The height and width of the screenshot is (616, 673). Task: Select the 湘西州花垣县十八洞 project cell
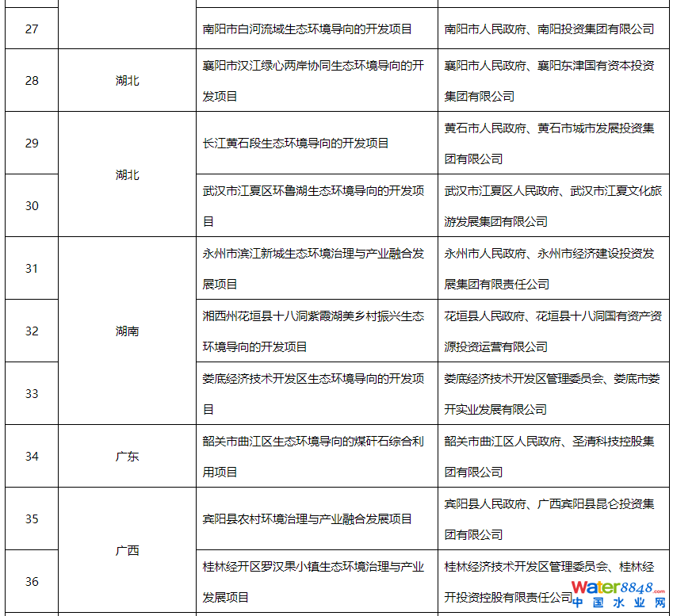point(314,331)
